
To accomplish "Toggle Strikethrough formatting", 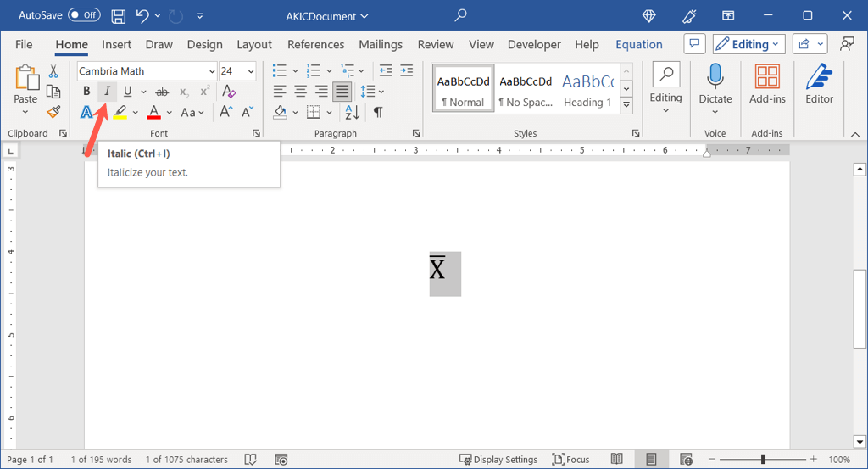I will click(x=161, y=92).
